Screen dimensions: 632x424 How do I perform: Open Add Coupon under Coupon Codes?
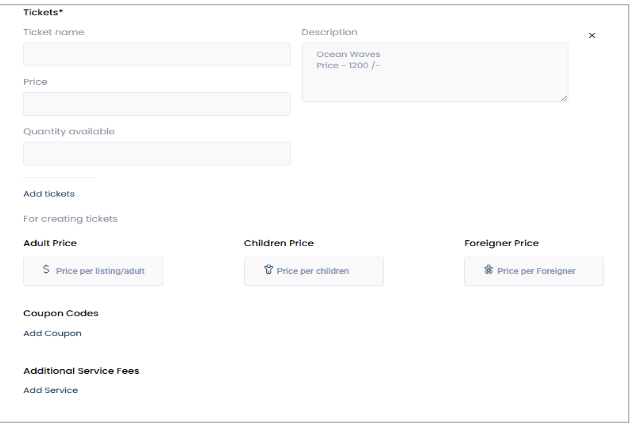[x=52, y=333]
